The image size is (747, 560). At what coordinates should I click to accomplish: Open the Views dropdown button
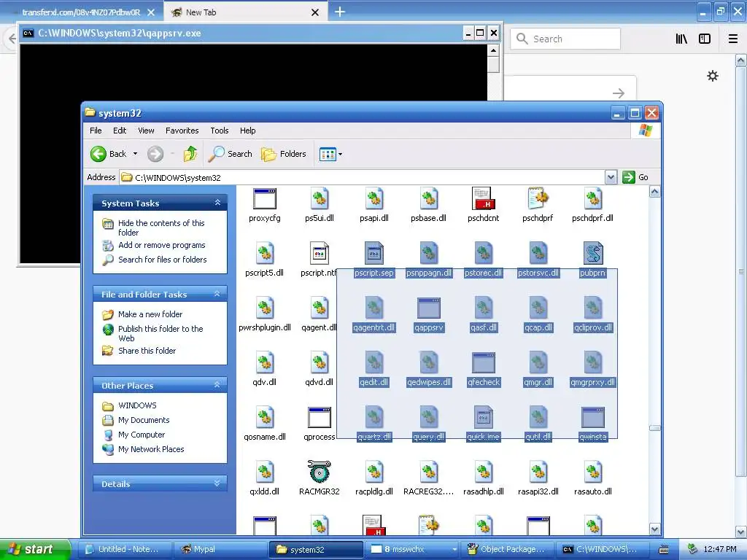pyautogui.click(x=330, y=154)
